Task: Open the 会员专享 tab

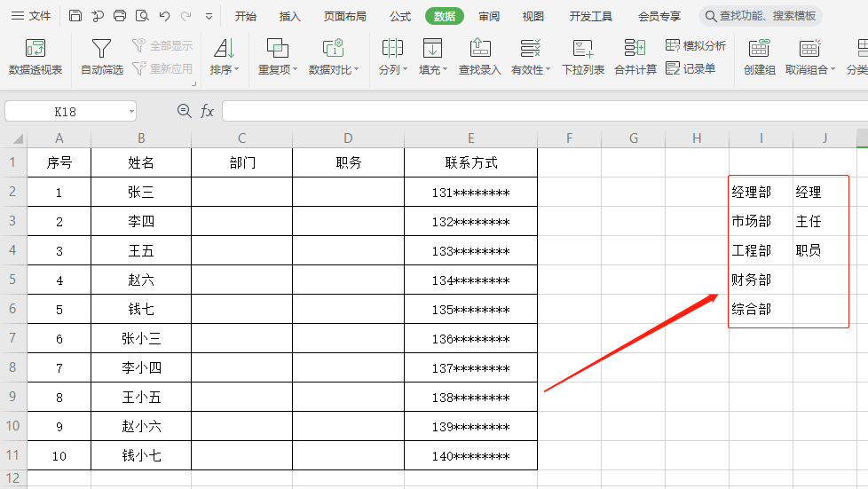Action: point(659,17)
